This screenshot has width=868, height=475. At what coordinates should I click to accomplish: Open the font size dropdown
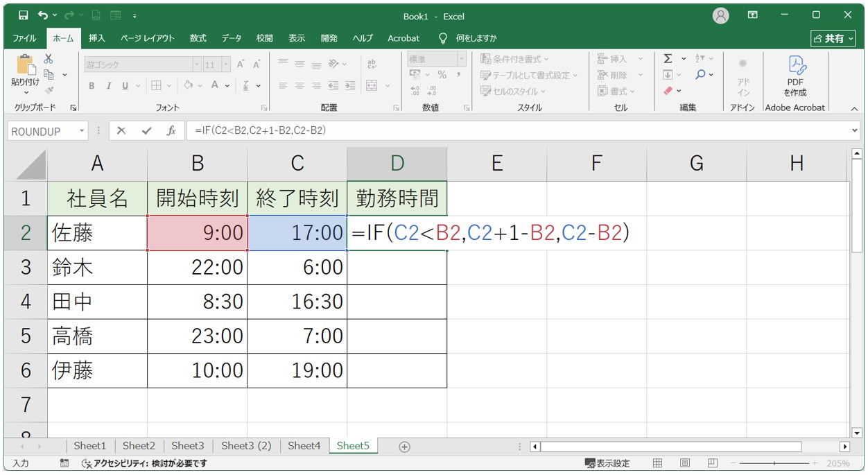(226, 64)
